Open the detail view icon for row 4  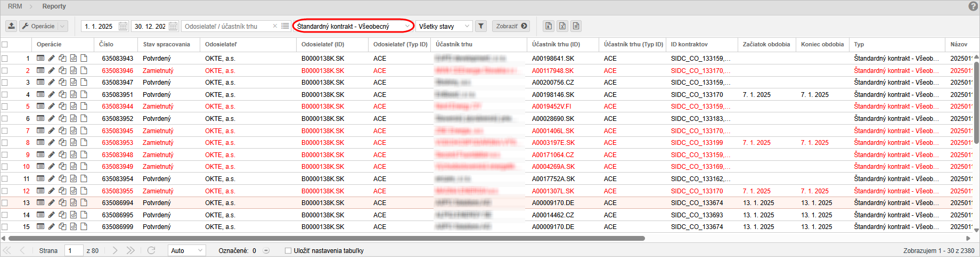(x=40, y=94)
